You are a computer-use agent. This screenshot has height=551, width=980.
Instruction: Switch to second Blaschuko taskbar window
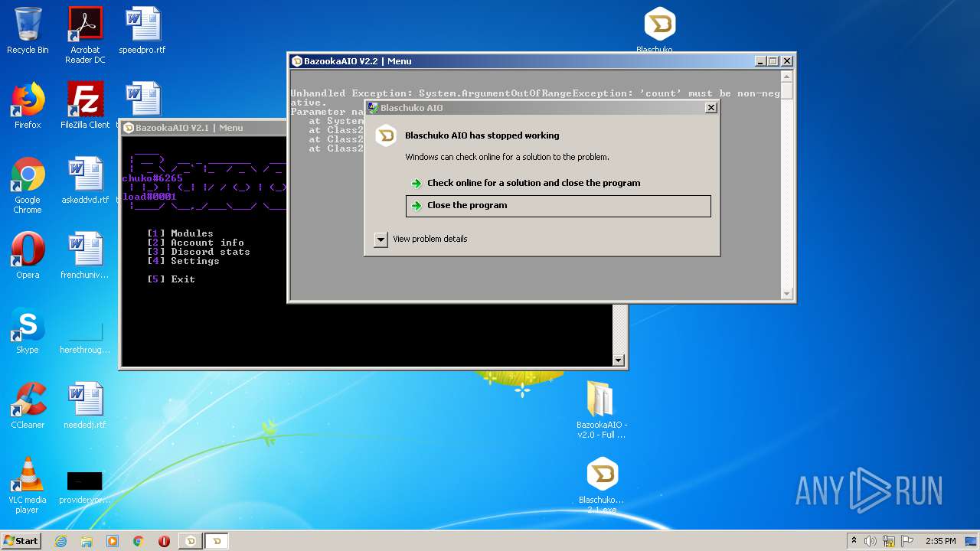pos(217,541)
